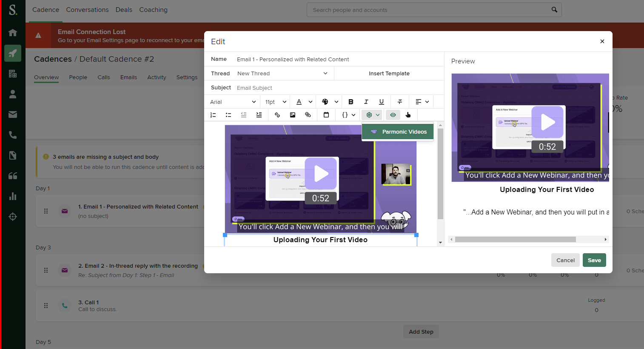The height and width of the screenshot is (349, 644).
Task: Expand the 11pt font size dropdown
Action: click(276, 102)
